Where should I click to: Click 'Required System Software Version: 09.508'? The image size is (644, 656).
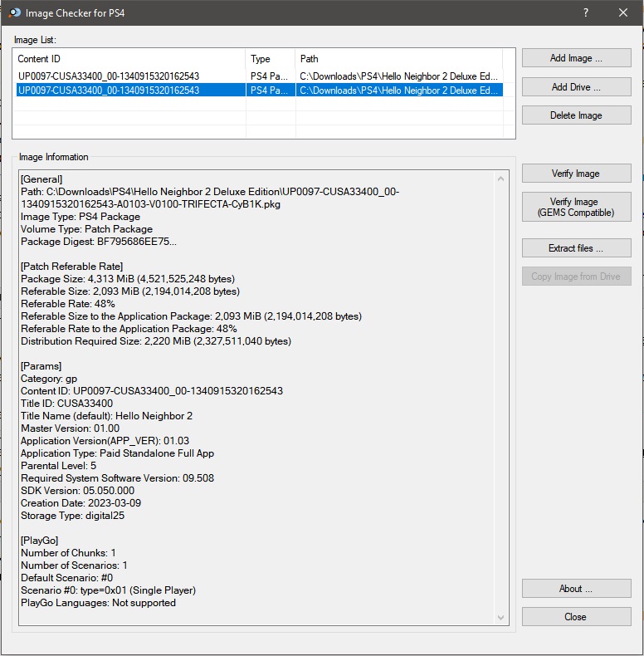[x=118, y=478]
